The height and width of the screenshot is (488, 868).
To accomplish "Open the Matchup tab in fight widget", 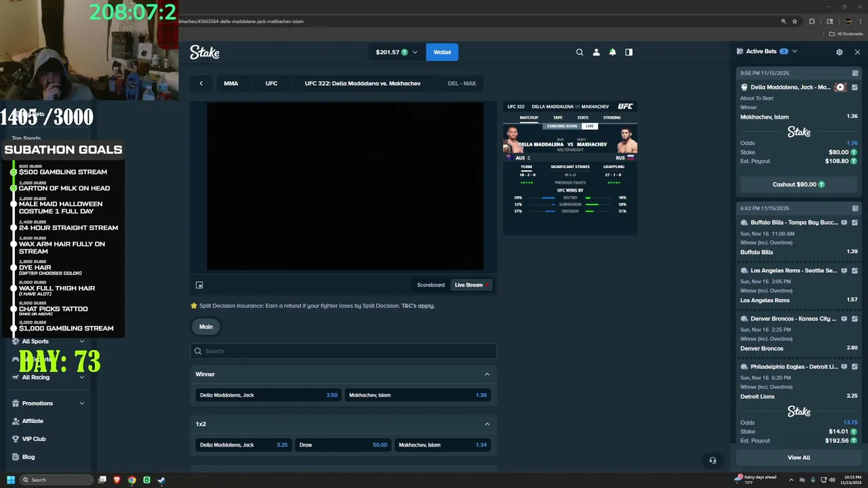I will [529, 117].
